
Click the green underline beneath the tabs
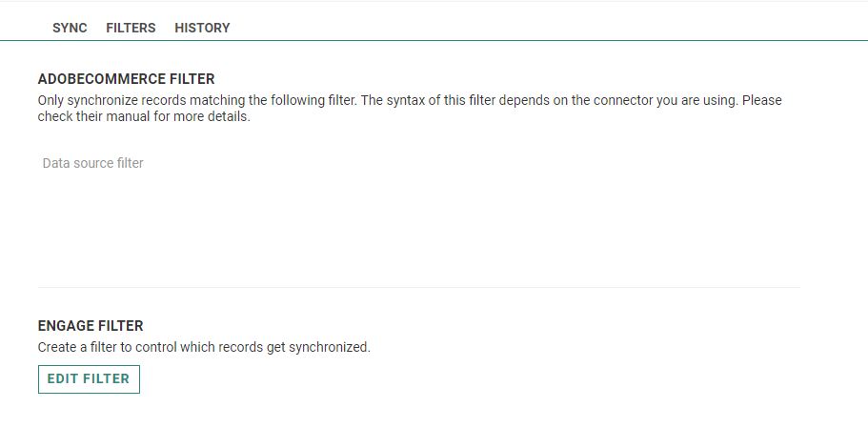tap(434, 40)
